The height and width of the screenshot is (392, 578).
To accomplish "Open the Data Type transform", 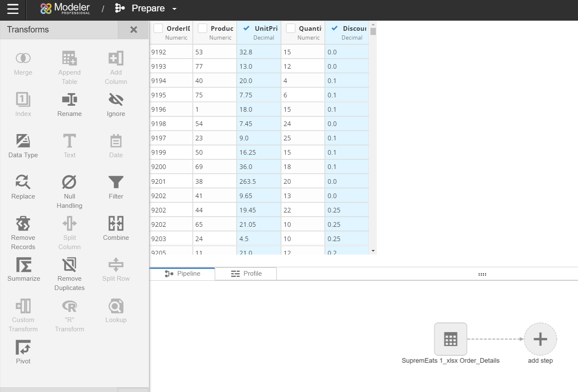I will pos(23,141).
